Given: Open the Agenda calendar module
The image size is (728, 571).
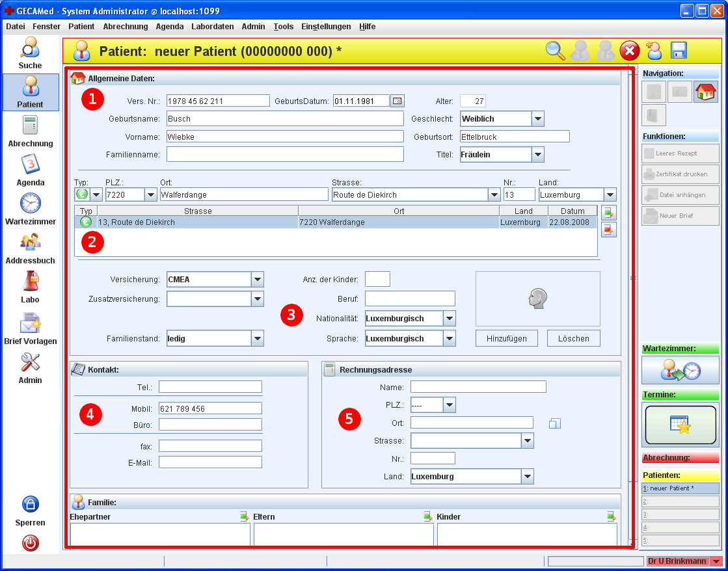Looking at the screenshot, I should [x=30, y=170].
